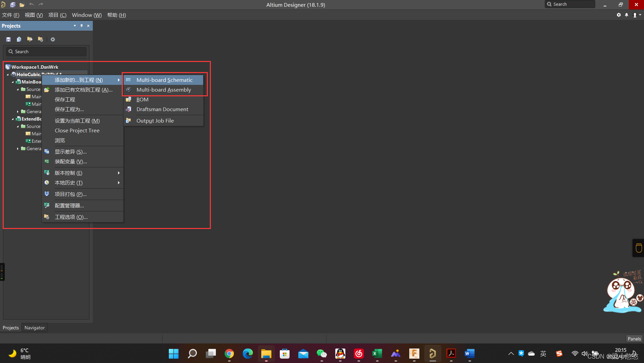Click the notification bell icon at top right
Screen dimensions: 644x363
[x=626, y=15]
